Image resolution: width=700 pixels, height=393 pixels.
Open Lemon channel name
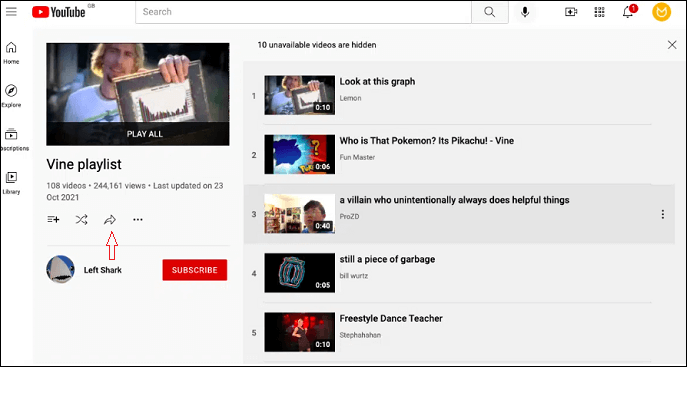pyautogui.click(x=350, y=98)
